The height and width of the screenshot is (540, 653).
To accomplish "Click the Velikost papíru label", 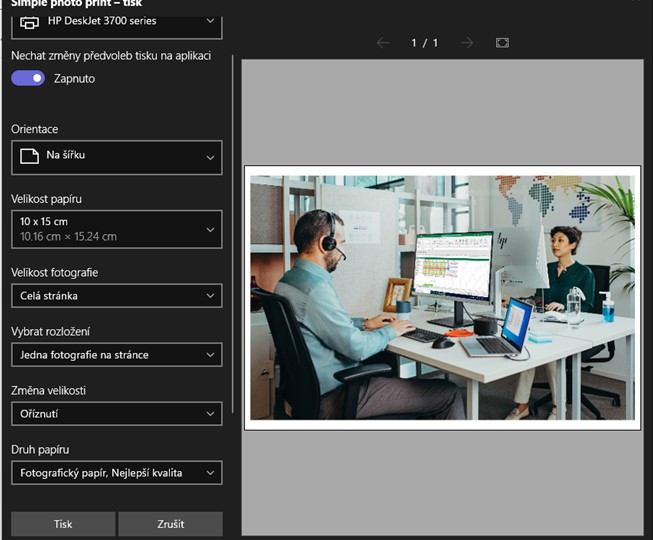I will (46, 199).
